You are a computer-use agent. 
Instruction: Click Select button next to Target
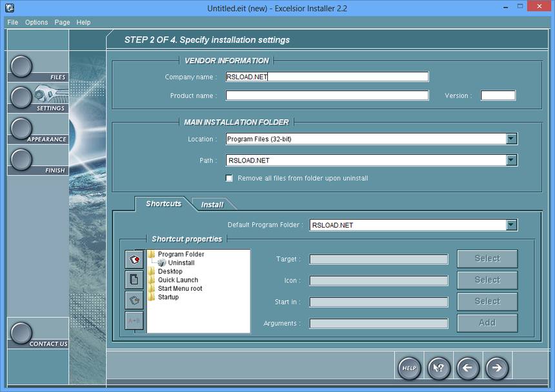[487, 259]
